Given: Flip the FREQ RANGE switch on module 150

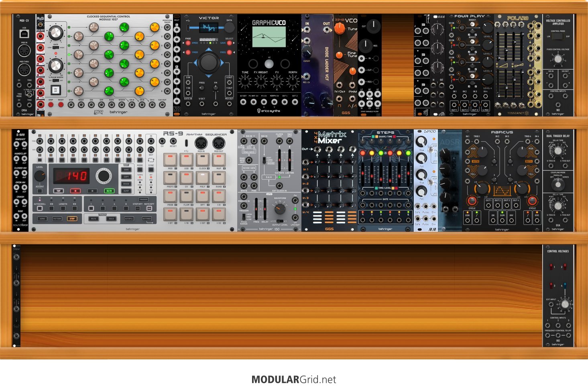Looking at the screenshot, I should 244,216.
